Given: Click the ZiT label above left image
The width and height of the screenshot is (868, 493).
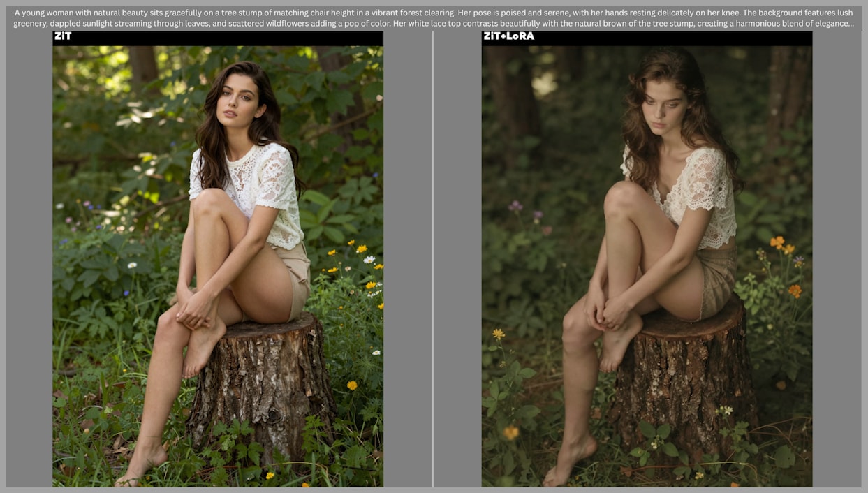Looking at the screenshot, I should [x=63, y=36].
